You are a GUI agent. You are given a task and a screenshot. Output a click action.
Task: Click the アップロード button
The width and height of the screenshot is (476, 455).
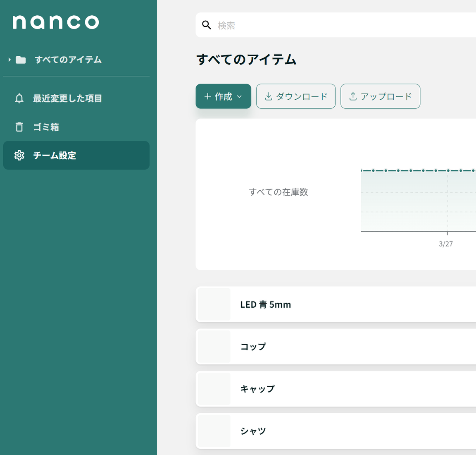(381, 96)
